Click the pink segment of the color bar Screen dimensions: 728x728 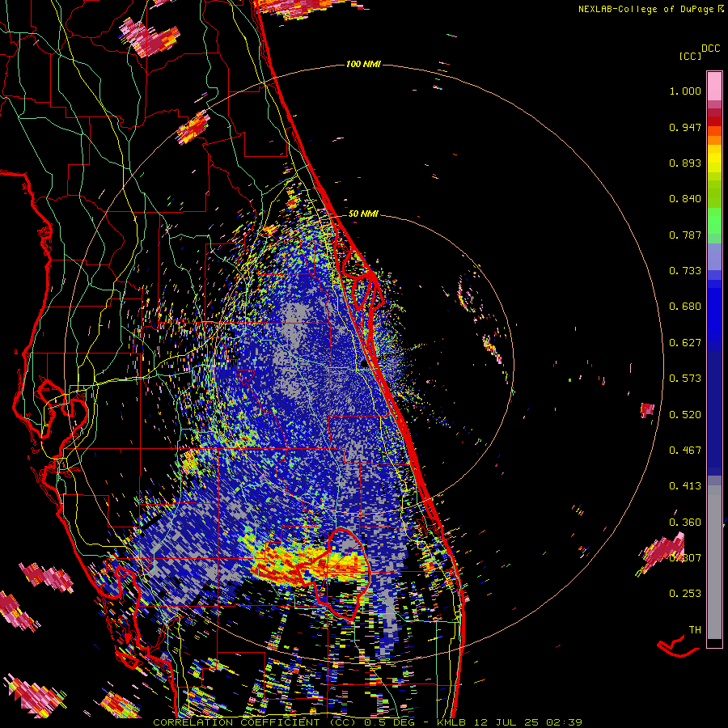[714, 86]
